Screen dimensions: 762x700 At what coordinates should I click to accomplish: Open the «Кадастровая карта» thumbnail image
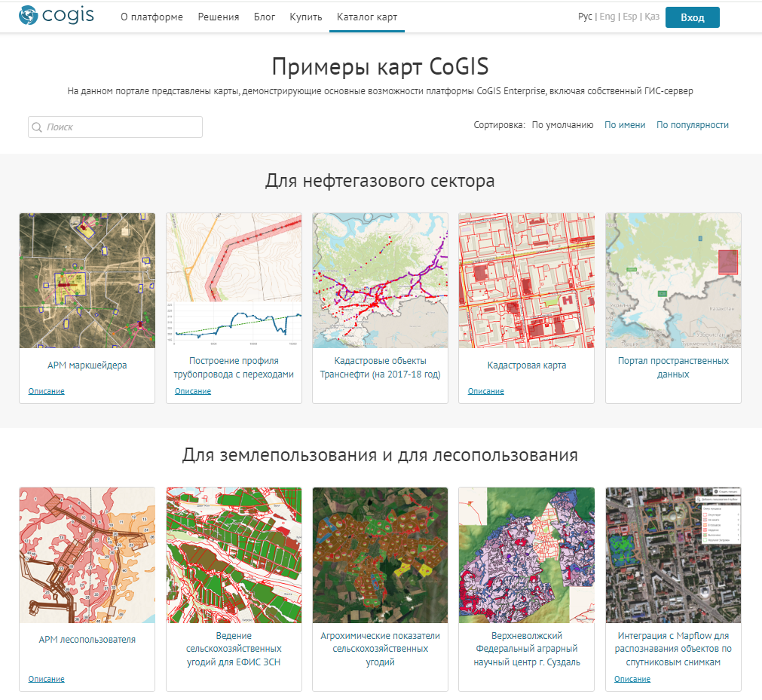pos(527,280)
